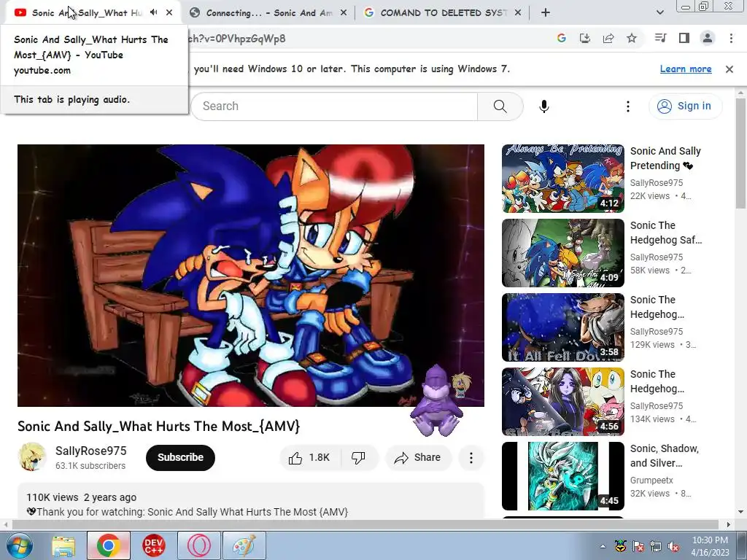Viewport: 747px width, 560px height.
Task: Dismiss the Windows 7 warning infobar
Action: [729, 69]
